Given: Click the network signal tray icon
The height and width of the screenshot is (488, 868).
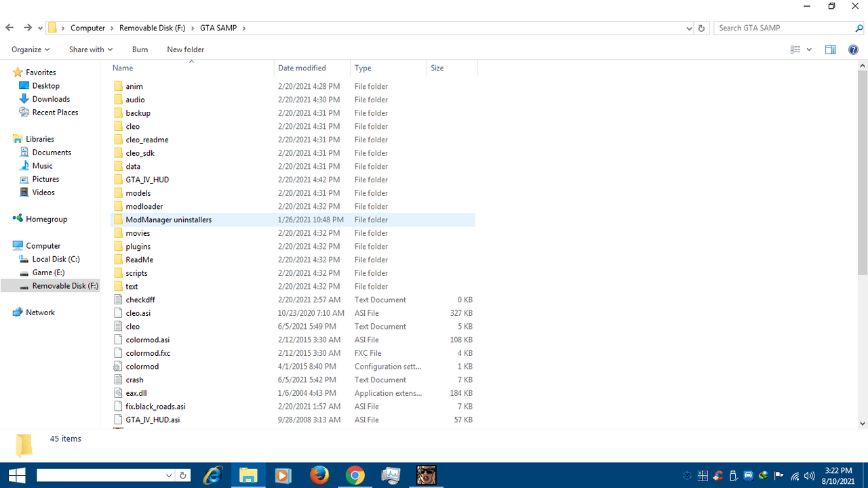Looking at the screenshot, I should 795,476.
